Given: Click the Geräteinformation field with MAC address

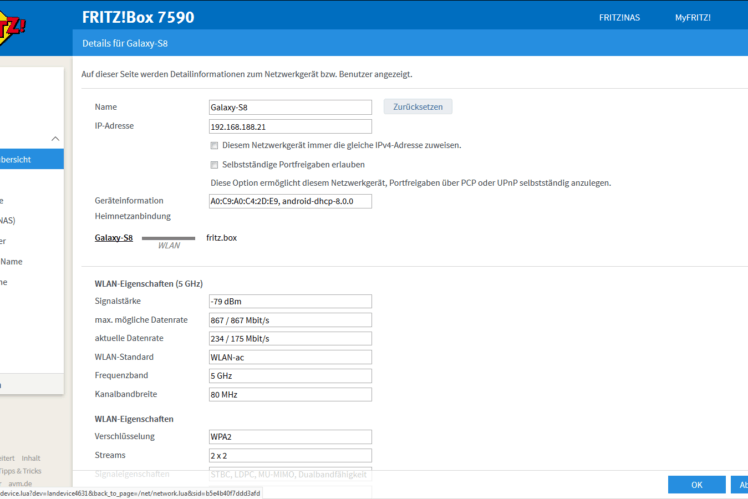Looking at the screenshot, I should coord(290,201).
